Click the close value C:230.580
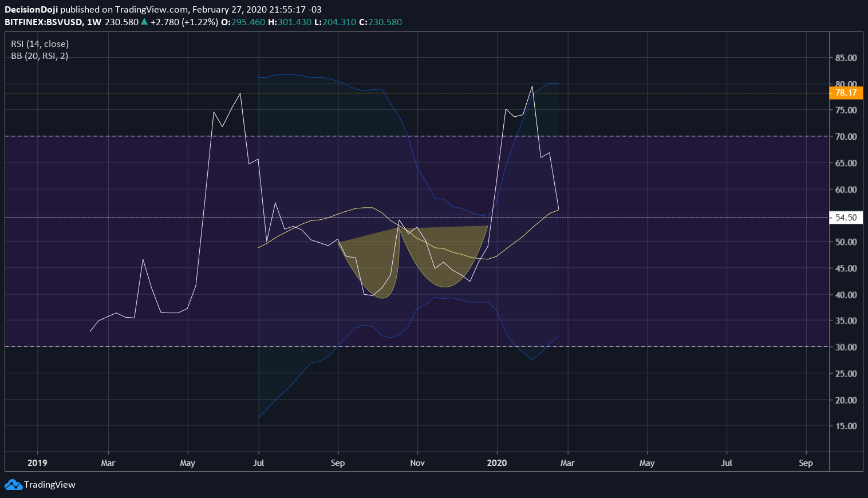The width and height of the screenshot is (868, 498). click(380, 22)
